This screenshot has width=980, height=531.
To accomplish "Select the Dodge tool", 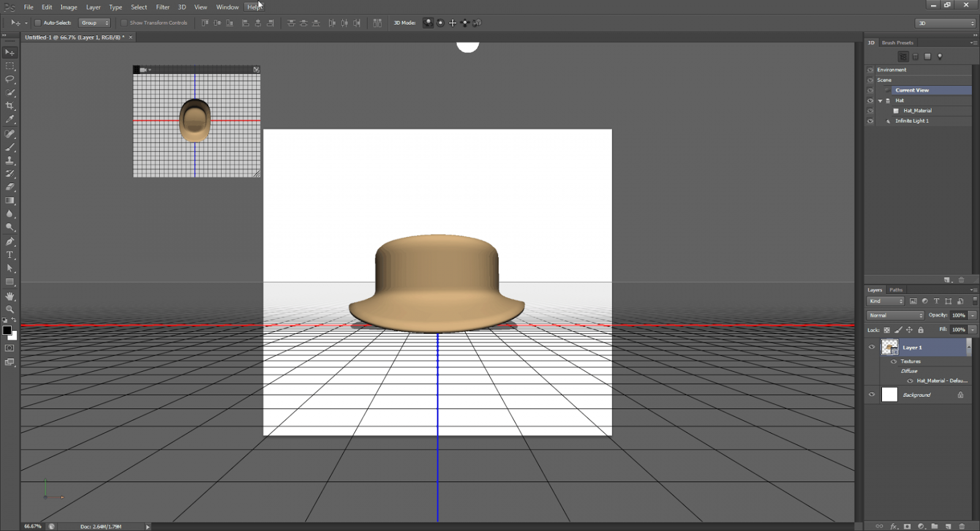I will (x=10, y=227).
